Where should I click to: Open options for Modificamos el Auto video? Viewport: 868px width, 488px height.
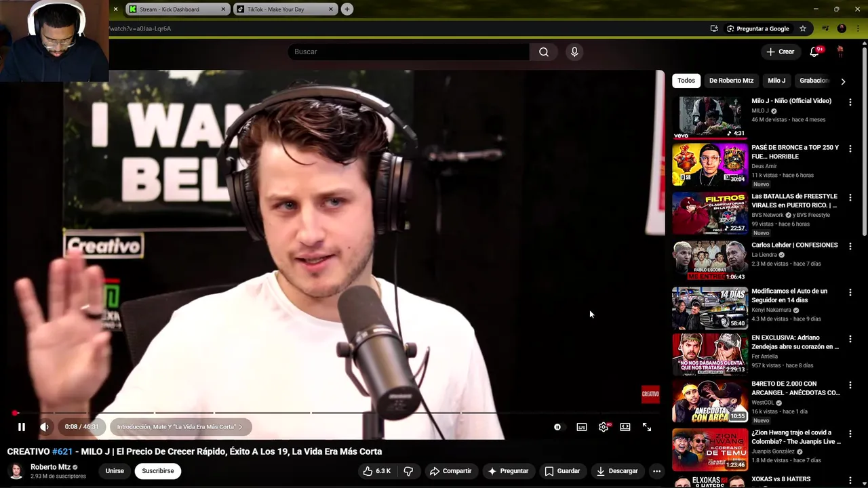[850, 292]
